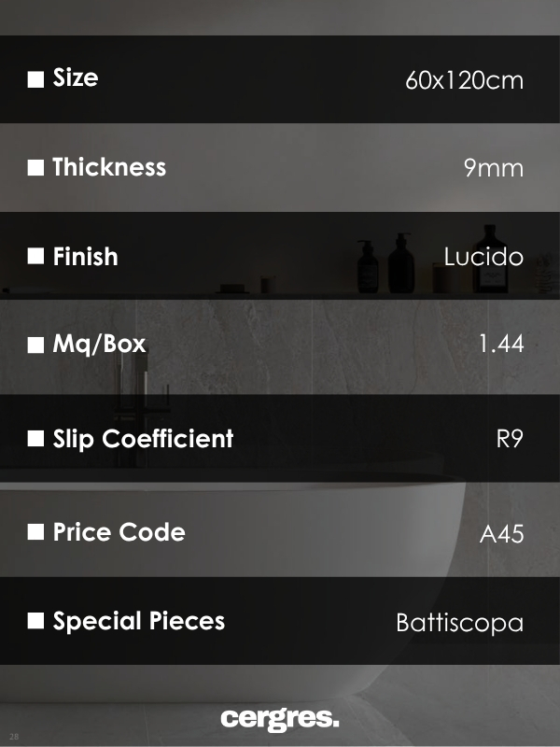
Task: Click the A45 price code value
Action: click(501, 534)
